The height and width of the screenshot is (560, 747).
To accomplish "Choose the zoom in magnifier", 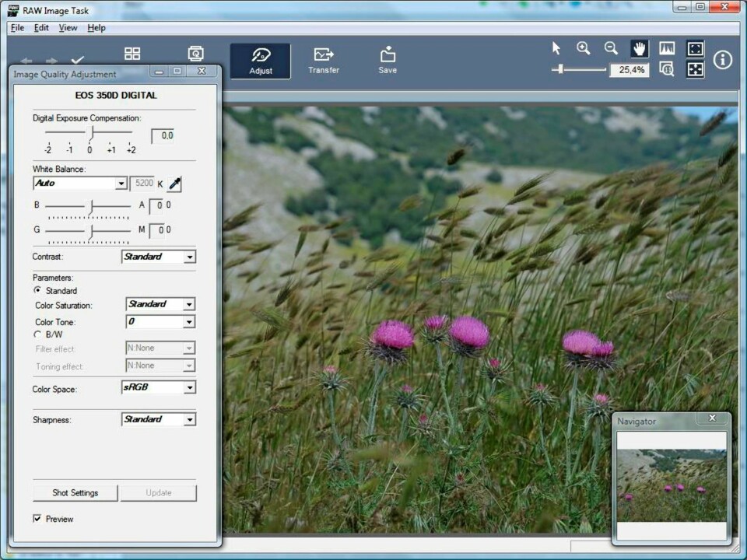I will (x=583, y=48).
